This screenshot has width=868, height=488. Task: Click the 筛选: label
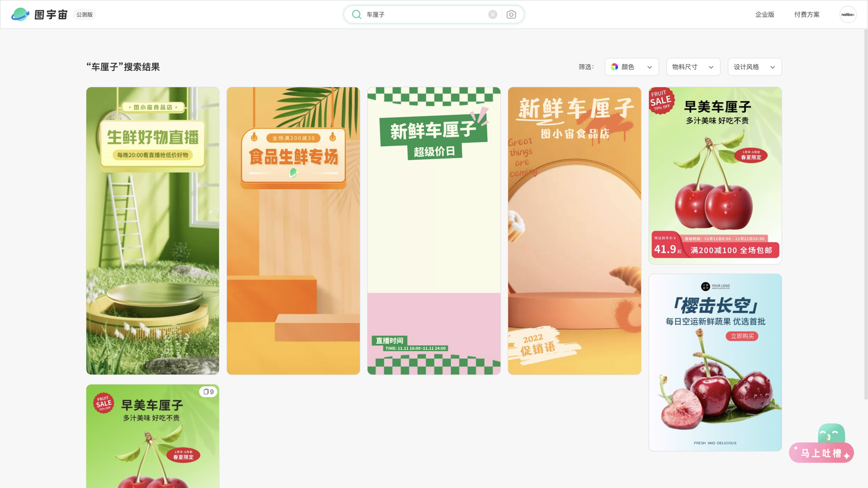point(586,67)
